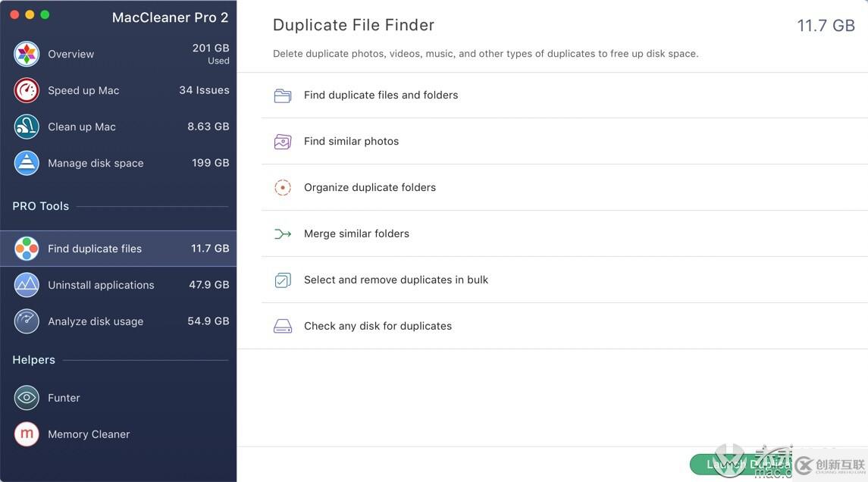Click the disk drive icon for Check any disk
Viewport: 868px width, 482px height.
[x=282, y=326]
